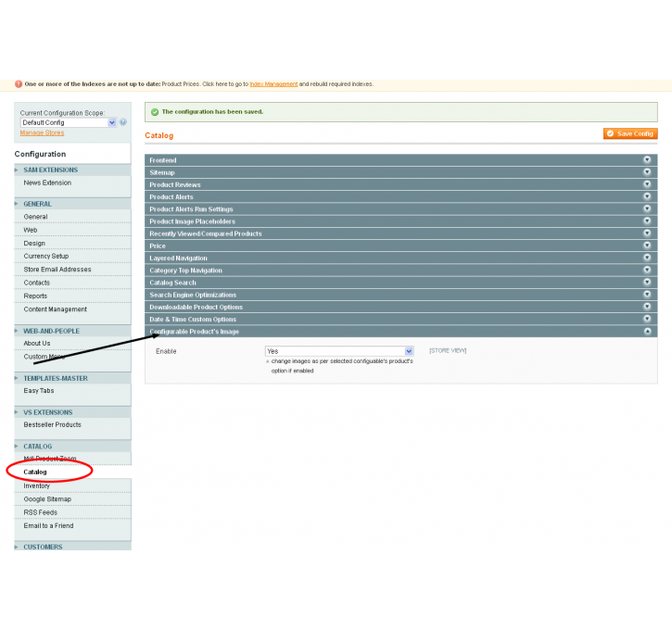The image size is (672, 630).
Task: Select the Catalog sidebar tab
Action: point(35,472)
